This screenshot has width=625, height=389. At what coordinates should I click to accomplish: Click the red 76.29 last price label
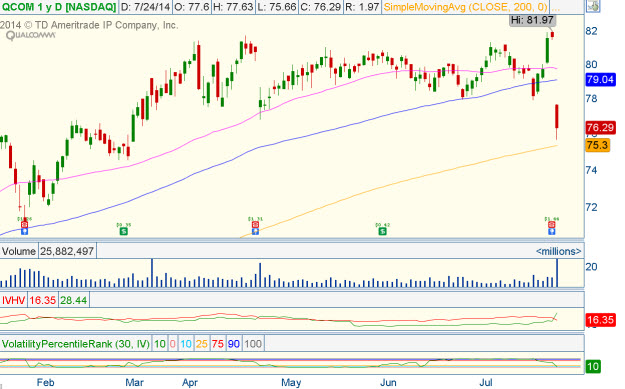(x=600, y=128)
